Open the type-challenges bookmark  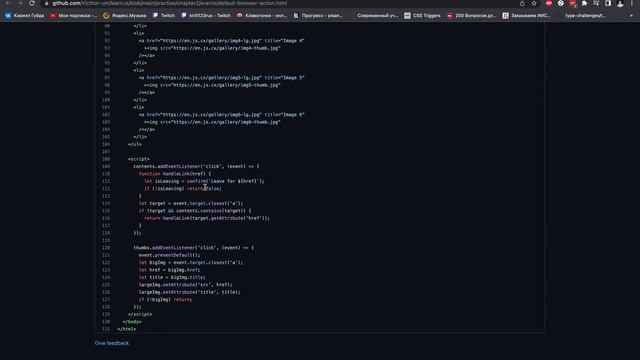(582, 16)
